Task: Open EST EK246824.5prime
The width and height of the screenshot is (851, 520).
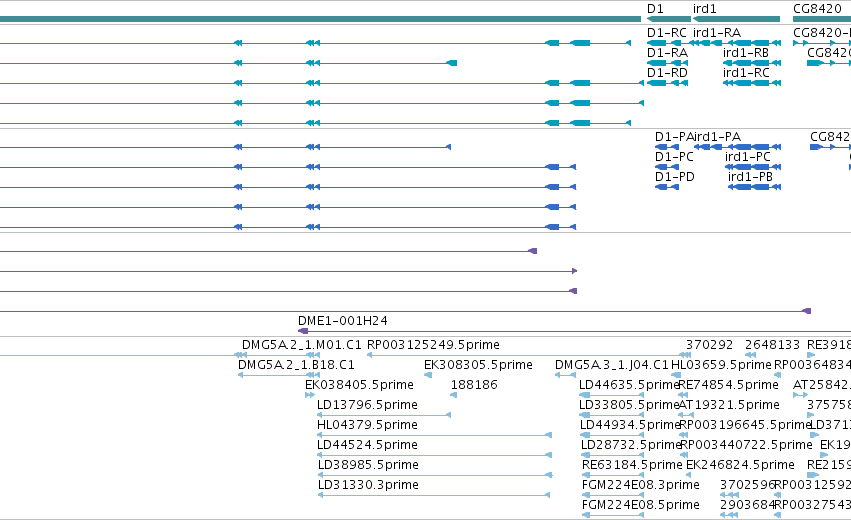Action: (x=740, y=465)
